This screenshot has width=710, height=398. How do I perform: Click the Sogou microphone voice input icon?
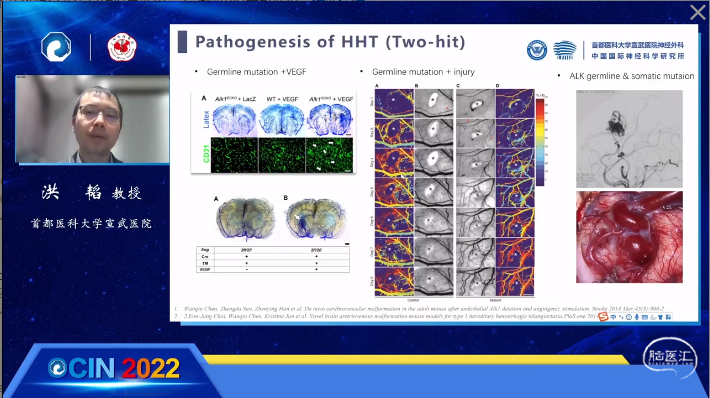point(637,317)
